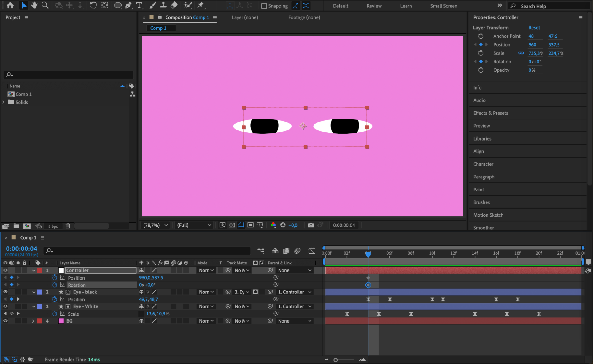The width and height of the screenshot is (593, 364).
Task: Select the Ellipse shape tool
Action: [x=117, y=5]
